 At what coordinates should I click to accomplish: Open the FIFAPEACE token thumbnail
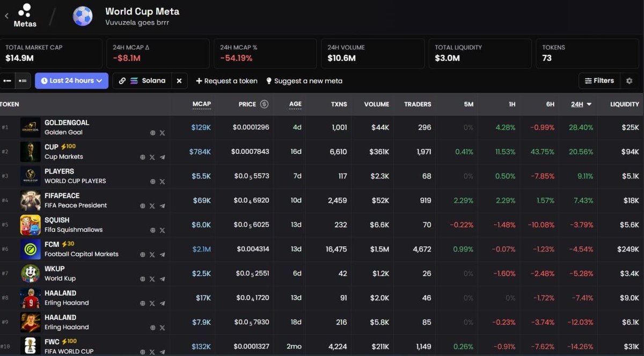click(x=31, y=201)
